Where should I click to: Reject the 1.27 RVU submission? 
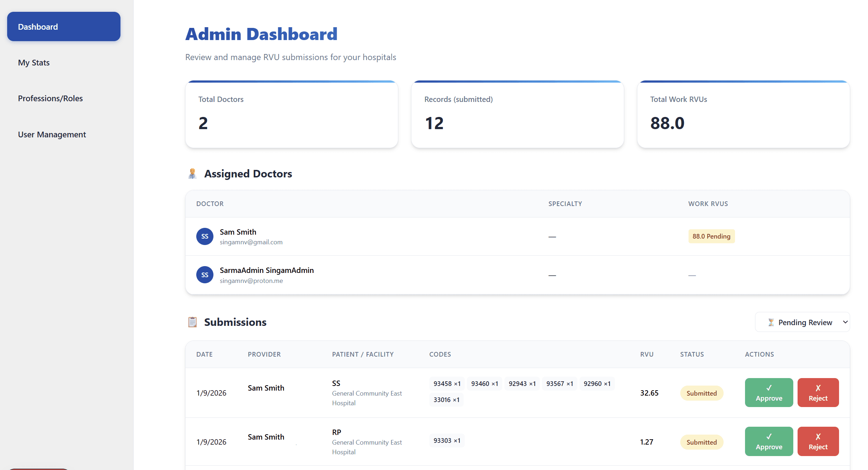(818, 441)
